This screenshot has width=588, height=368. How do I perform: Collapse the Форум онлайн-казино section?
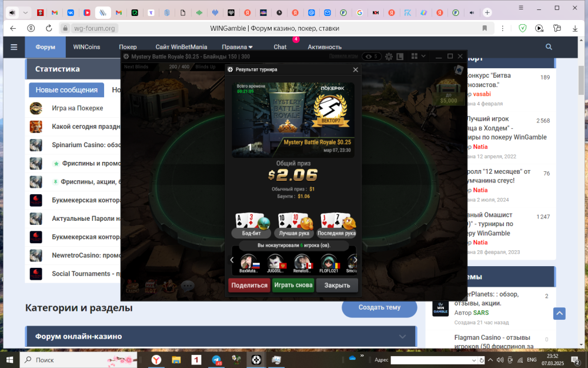(402, 336)
